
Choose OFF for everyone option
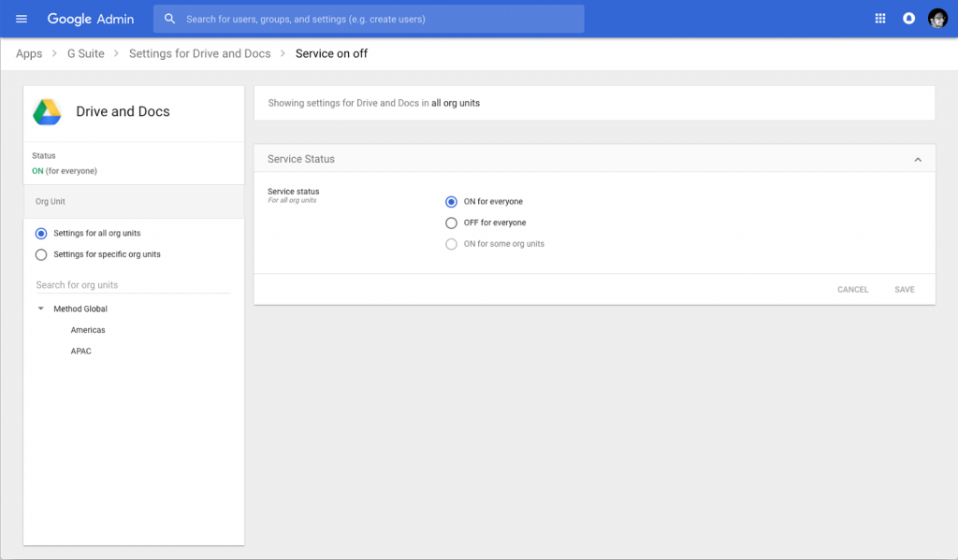coord(452,223)
